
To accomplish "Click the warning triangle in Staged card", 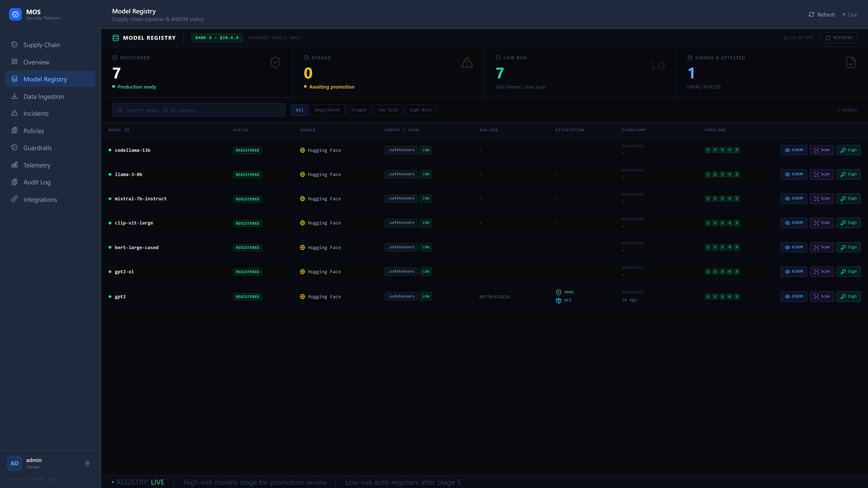I will pos(467,62).
